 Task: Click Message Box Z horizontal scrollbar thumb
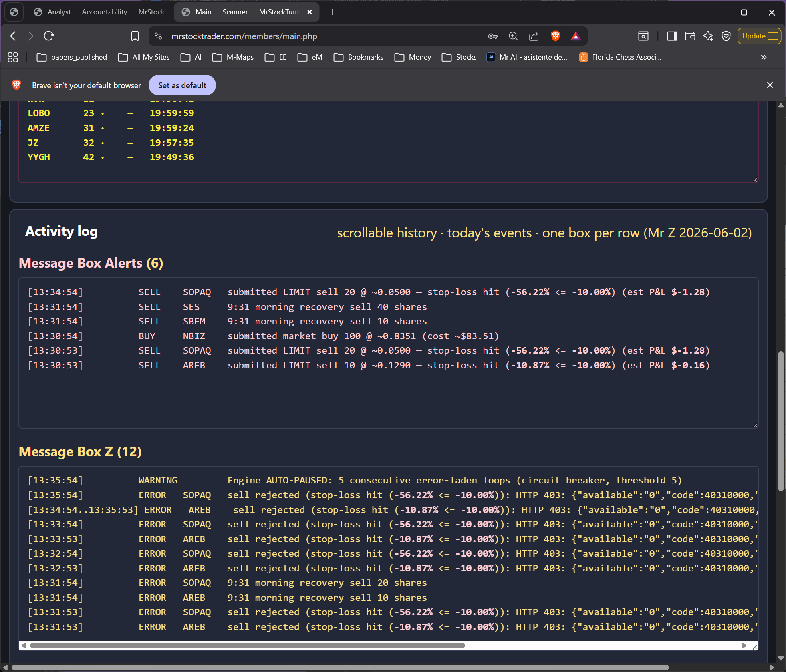(248, 646)
